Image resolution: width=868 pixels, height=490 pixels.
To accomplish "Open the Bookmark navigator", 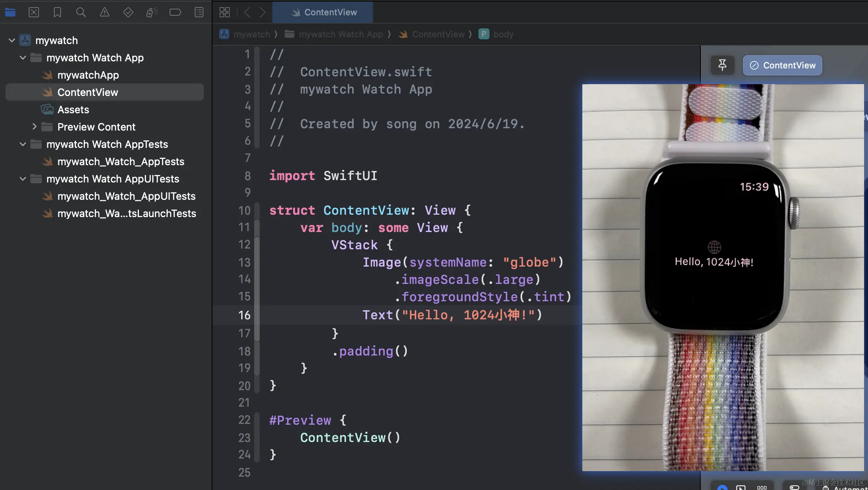I will tap(57, 12).
